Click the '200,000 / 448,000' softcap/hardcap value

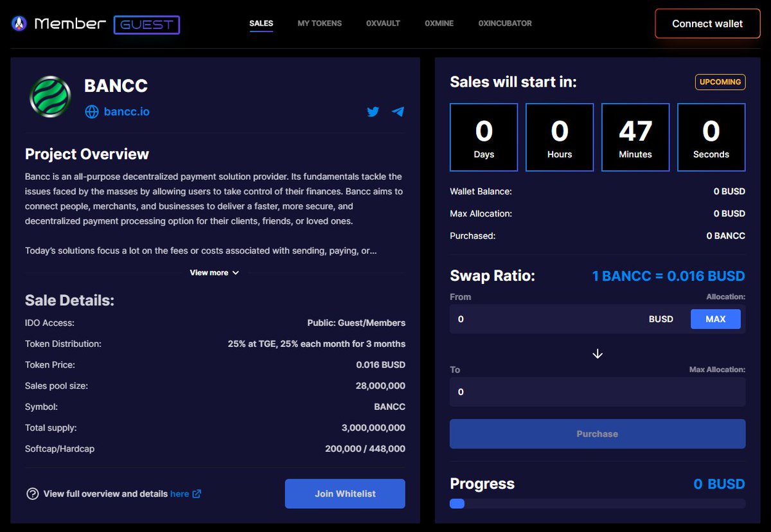(366, 449)
